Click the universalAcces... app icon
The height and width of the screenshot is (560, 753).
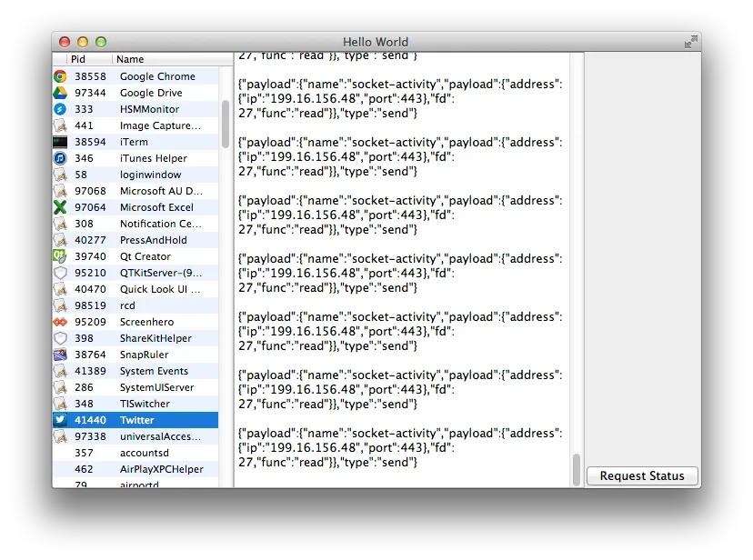60,436
